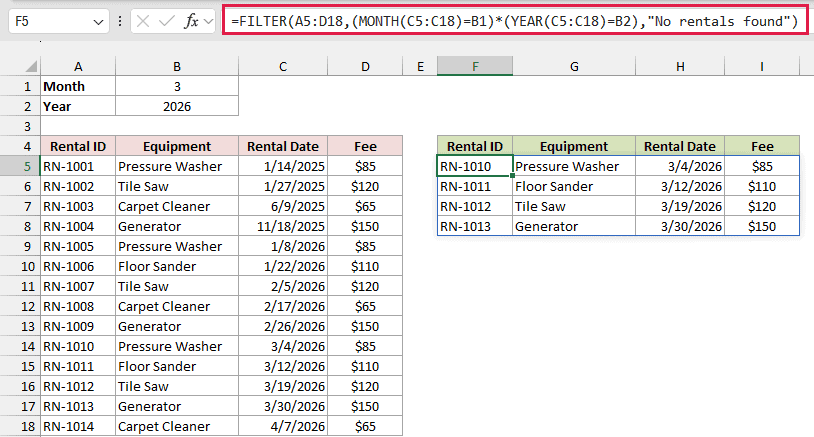Expand the formula bar function dropdown chevron
The height and width of the screenshot is (437, 814).
point(208,22)
